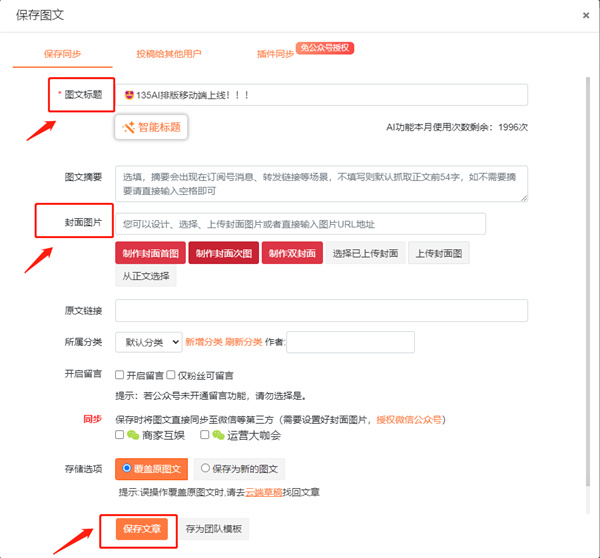Check the 运营大咖会 sync checkbox
This screenshot has height=558, width=600.
coord(205,435)
